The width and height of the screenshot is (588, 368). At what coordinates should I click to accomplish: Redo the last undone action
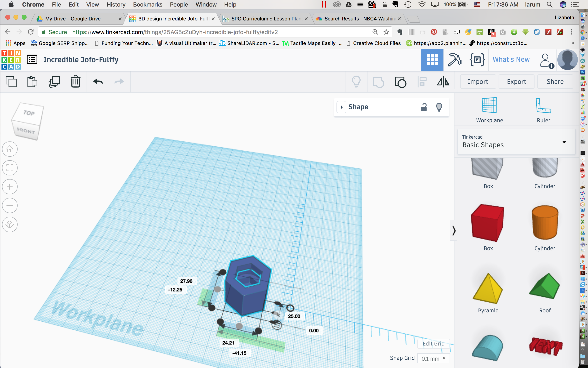[x=119, y=82]
